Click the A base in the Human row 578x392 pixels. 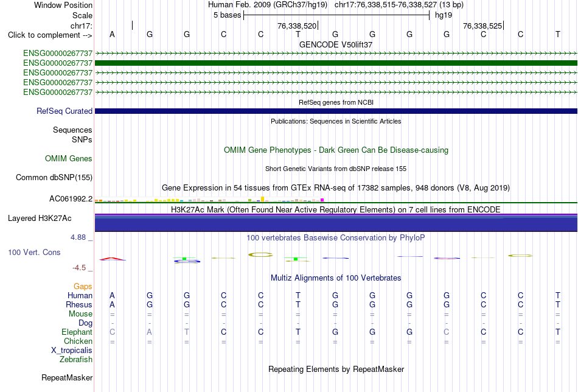(x=112, y=295)
